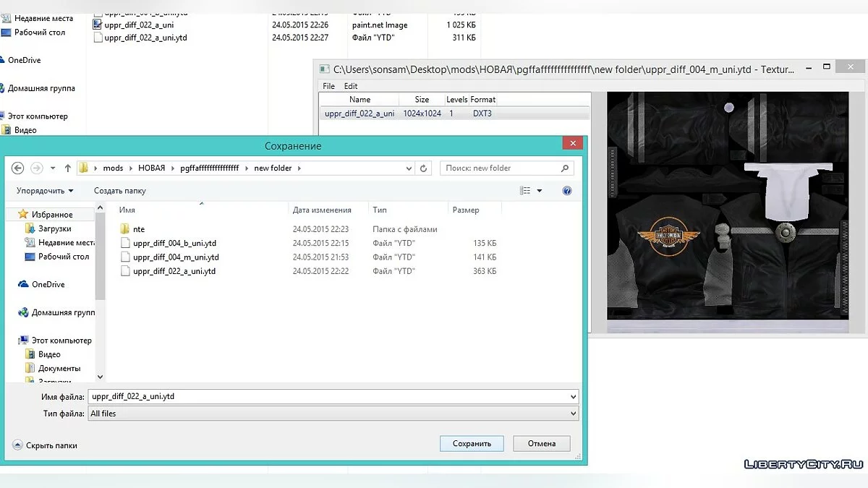Open the Edit menu in texture editor
Screen dimensions: 868x488
click(x=351, y=86)
